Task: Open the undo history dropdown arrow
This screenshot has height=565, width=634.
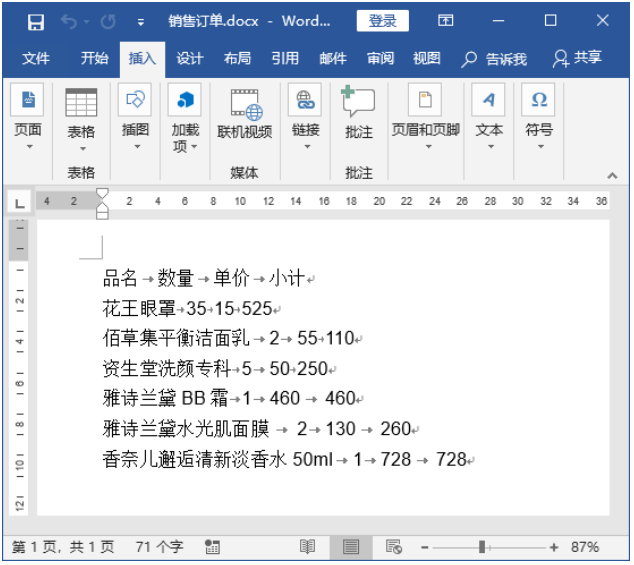Action: pos(87,21)
